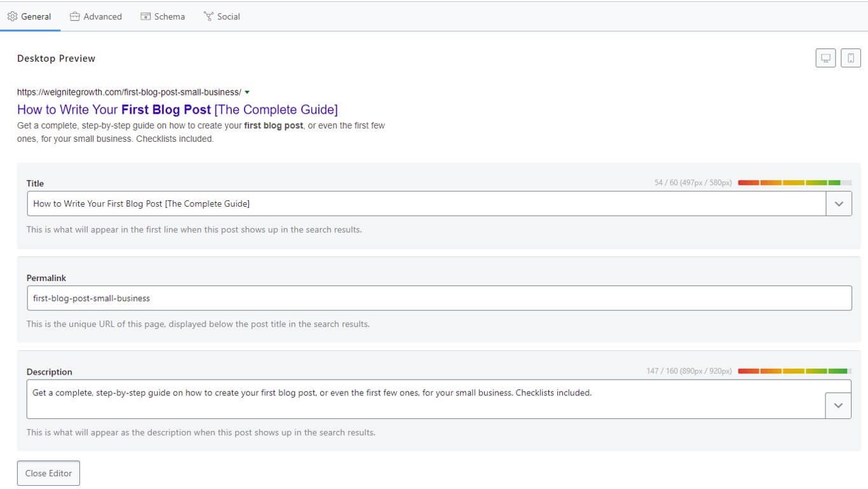The height and width of the screenshot is (489, 868).
Task: Open the permalink dropdown arrow beside the URL
Action: point(248,92)
